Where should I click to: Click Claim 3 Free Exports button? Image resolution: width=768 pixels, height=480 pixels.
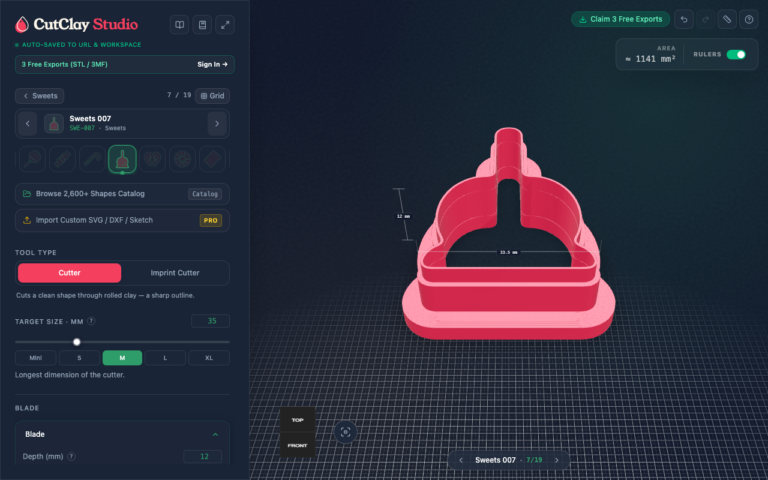tap(621, 20)
